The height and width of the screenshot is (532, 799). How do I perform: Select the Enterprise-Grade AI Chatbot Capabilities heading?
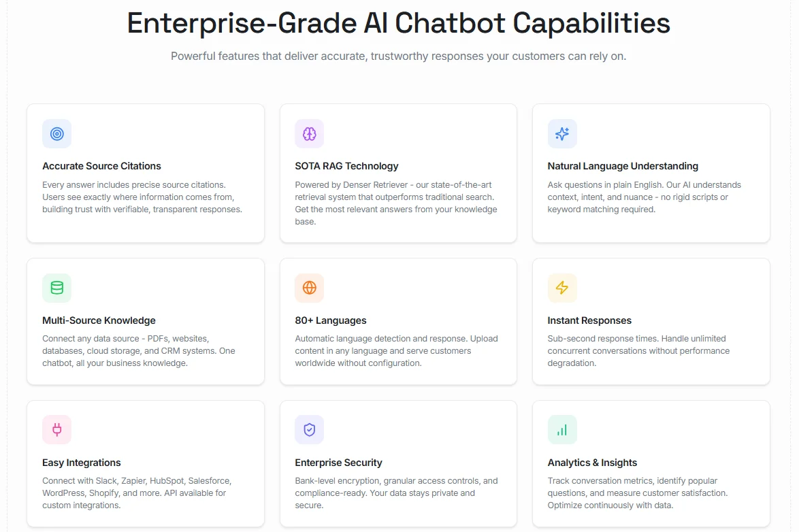(x=398, y=22)
